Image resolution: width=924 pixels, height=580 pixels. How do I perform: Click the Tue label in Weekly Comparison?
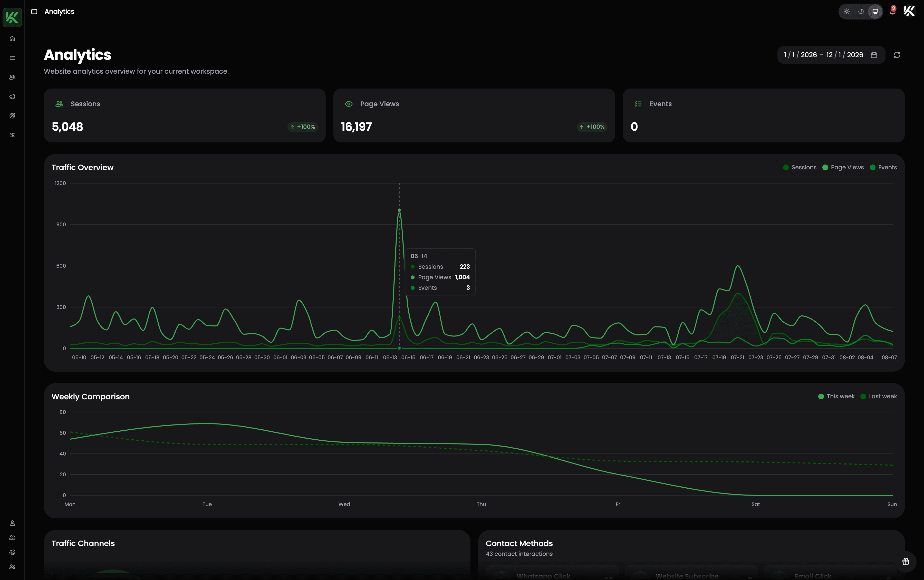click(207, 505)
